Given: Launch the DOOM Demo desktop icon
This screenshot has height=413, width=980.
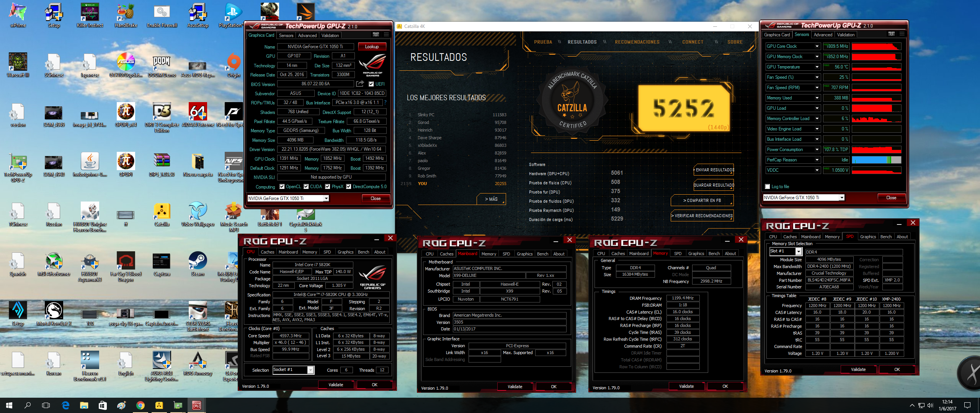Looking at the screenshot, I should pyautogui.click(x=162, y=64).
